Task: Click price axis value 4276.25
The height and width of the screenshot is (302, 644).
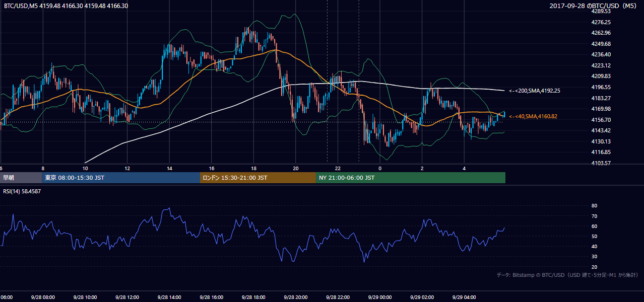Action: [x=601, y=22]
